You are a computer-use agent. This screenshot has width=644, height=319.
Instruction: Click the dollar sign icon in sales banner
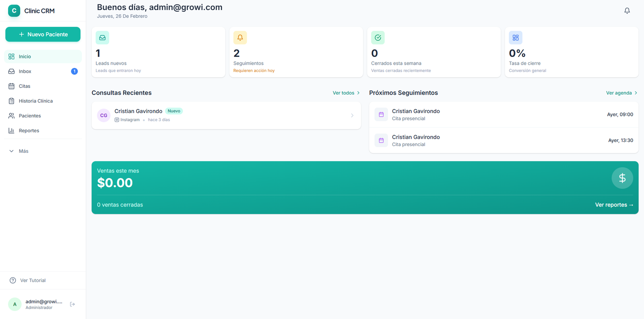pos(622,178)
